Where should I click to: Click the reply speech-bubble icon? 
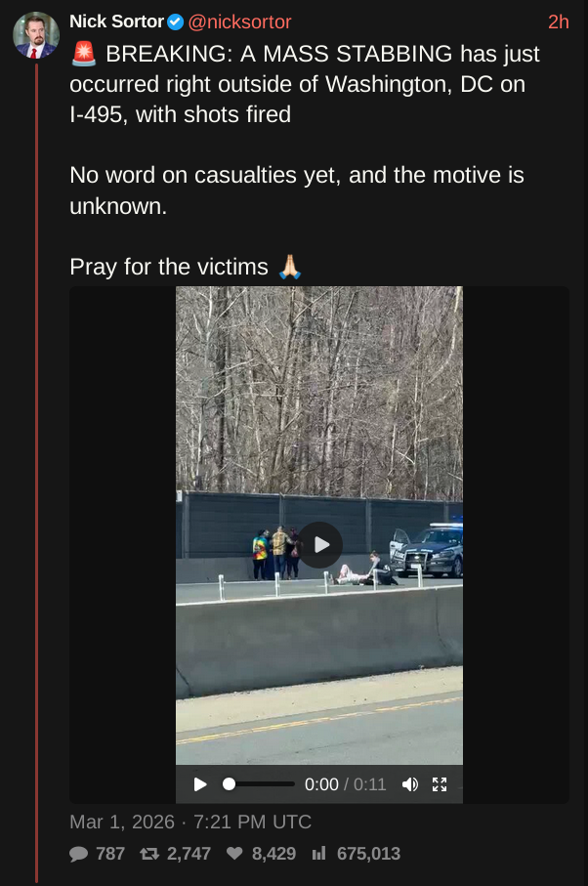click(78, 854)
